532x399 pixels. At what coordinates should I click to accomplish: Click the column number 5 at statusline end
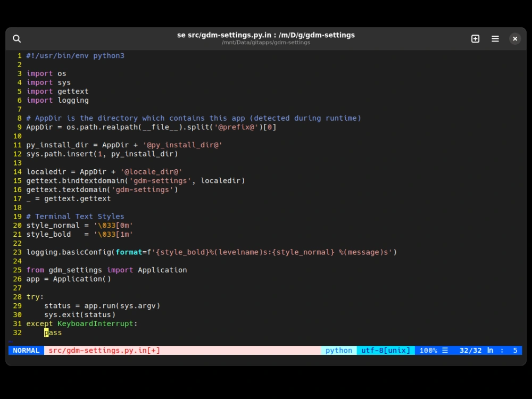pos(515,351)
